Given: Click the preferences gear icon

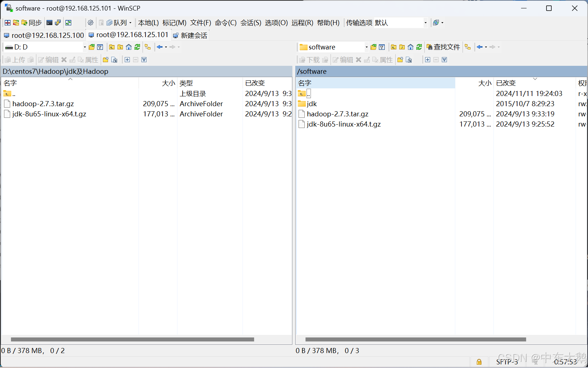Looking at the screenshot, I should tap(91, 23).
